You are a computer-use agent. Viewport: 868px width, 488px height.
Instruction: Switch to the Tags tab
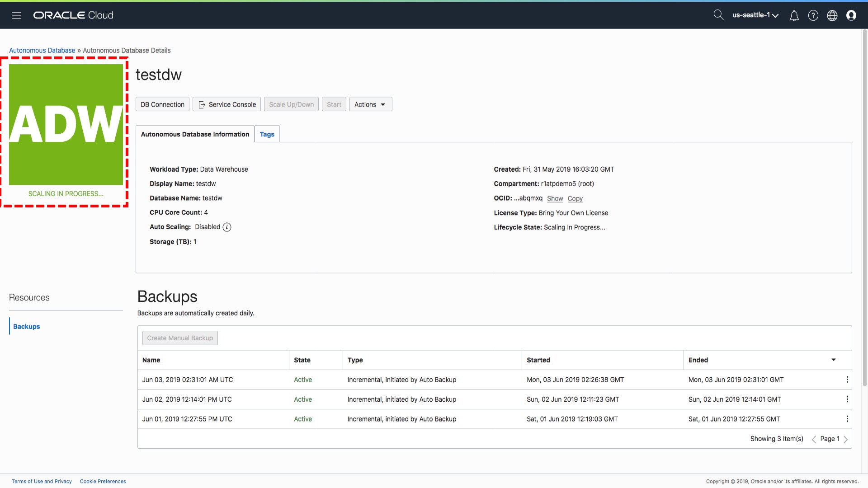coord(267,134)
